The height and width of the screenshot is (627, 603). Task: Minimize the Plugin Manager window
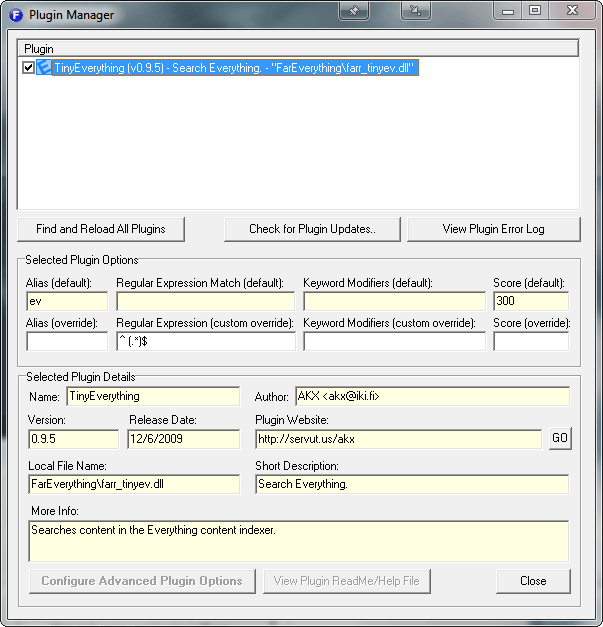tap(508, 11)
